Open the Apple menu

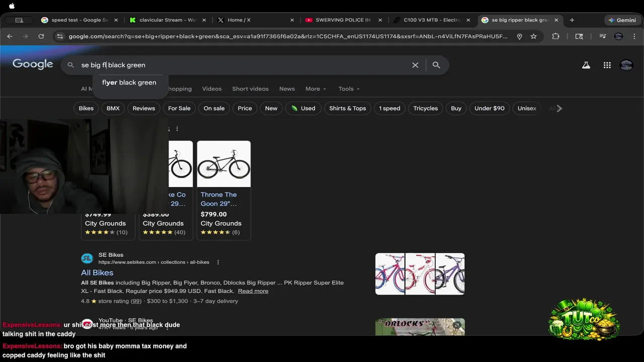click(x=12, y=6)
